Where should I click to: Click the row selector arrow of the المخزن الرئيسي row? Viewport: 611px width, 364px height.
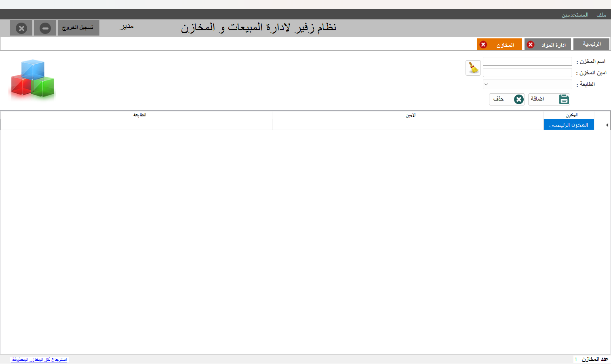607,125
